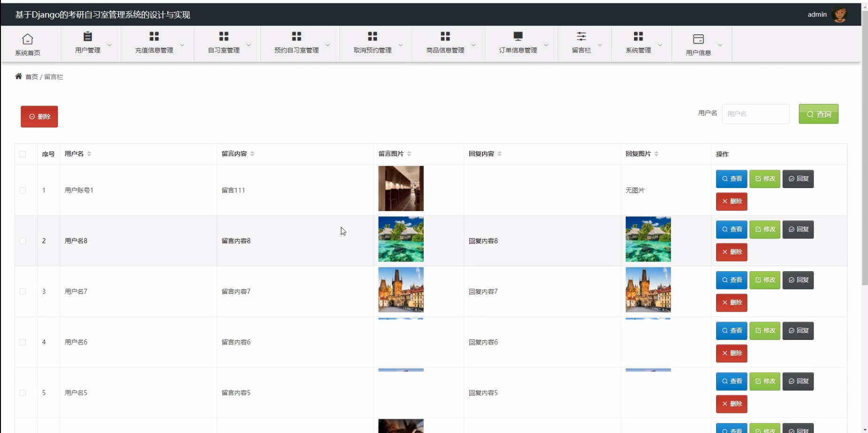Open the 系统首页 menu label
868x433 pixels.
tap(28, 53)
